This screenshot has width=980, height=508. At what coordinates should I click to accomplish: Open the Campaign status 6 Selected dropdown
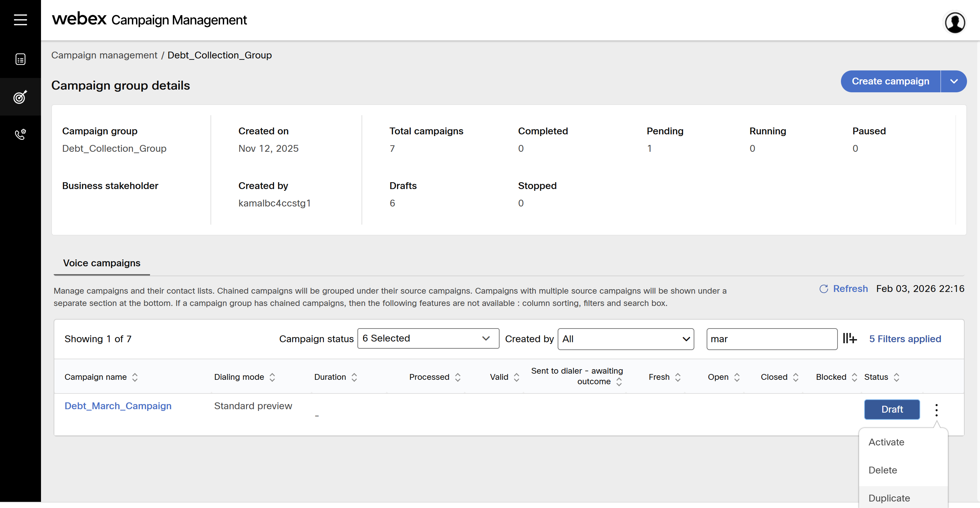(x=428, y=338)
